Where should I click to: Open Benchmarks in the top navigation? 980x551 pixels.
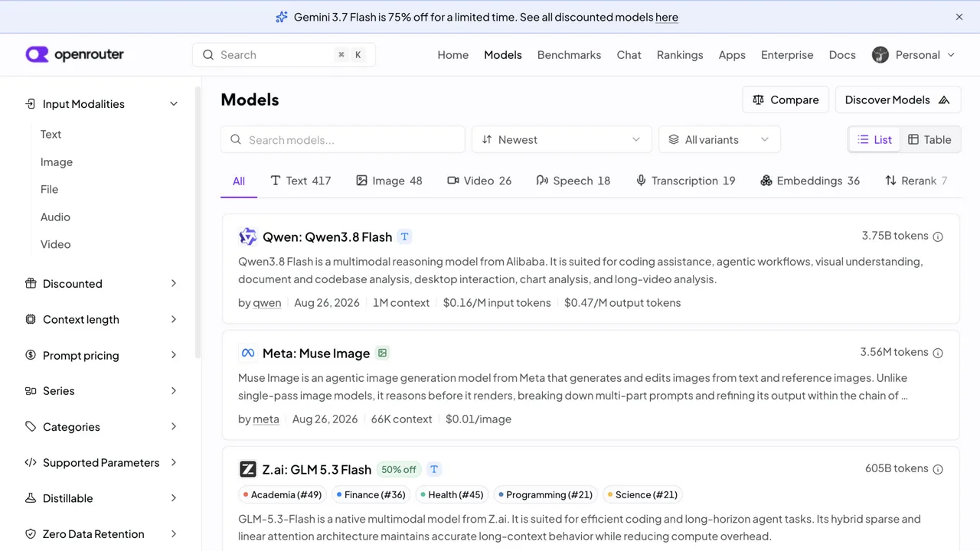pos(570,55)
